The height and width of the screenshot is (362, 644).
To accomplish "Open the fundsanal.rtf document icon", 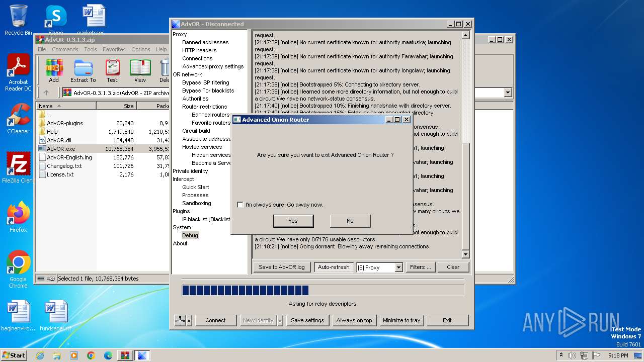I will 56,316.
